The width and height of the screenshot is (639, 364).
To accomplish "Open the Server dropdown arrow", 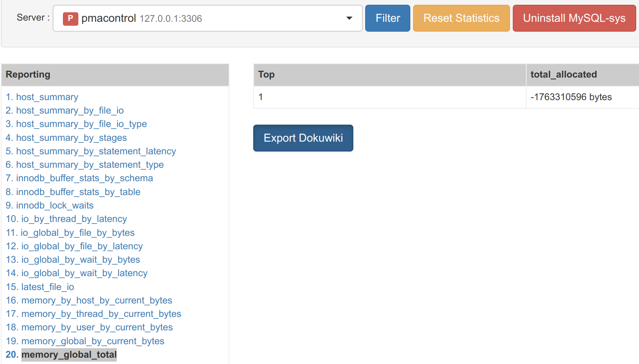I will (349, 18).
